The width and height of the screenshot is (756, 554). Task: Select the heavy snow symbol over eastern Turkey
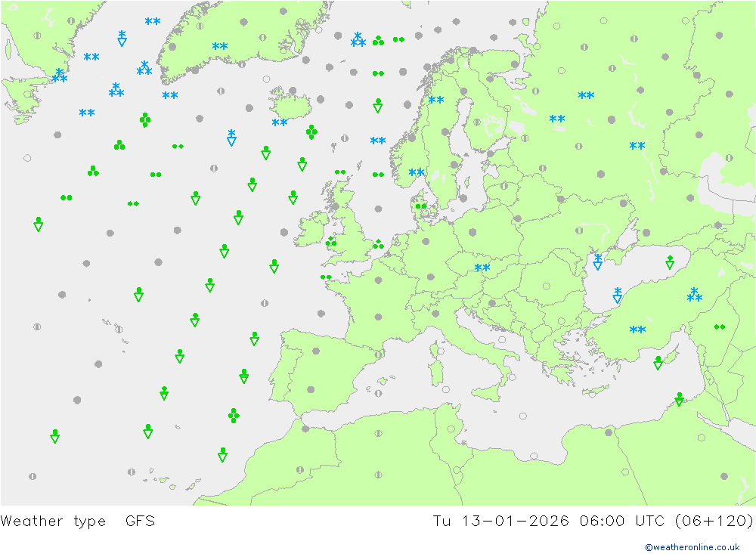click(695, 295)
